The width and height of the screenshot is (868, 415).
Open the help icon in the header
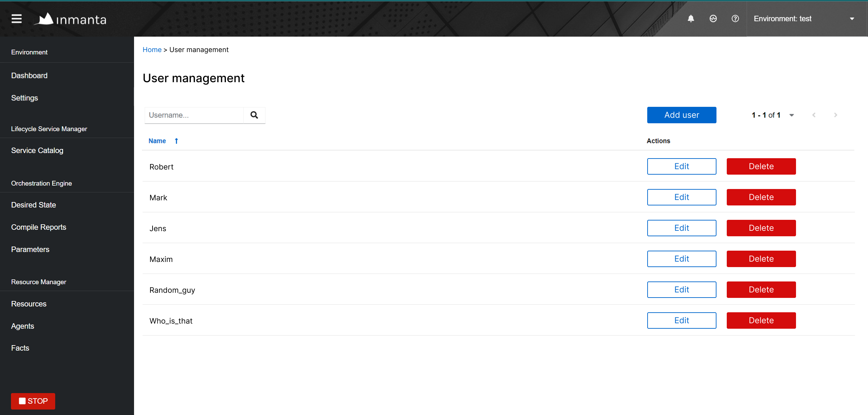pyautogui.click(x=735, y=19)
